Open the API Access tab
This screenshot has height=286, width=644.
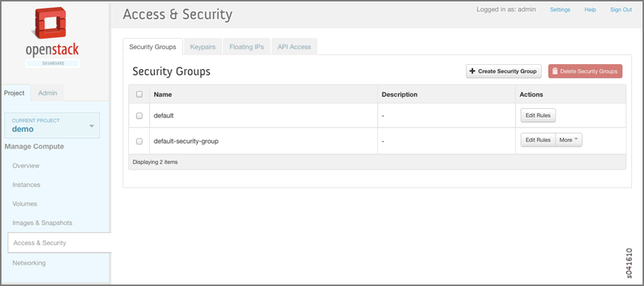(294, 47)
